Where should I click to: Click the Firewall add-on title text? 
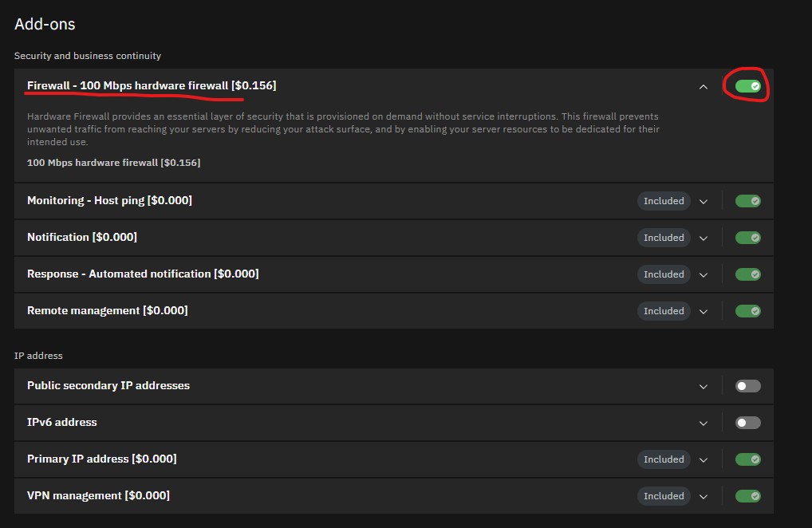152,85
